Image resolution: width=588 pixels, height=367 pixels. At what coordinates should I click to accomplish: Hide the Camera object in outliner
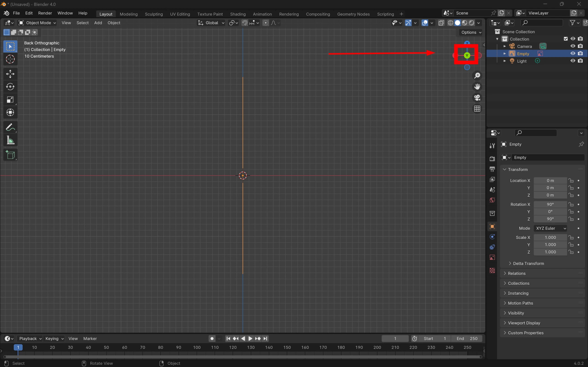point(573,46)
